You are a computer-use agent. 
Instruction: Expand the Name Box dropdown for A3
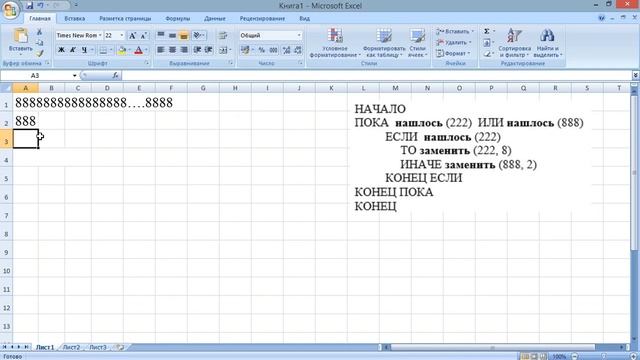click(x=74, y=76)
